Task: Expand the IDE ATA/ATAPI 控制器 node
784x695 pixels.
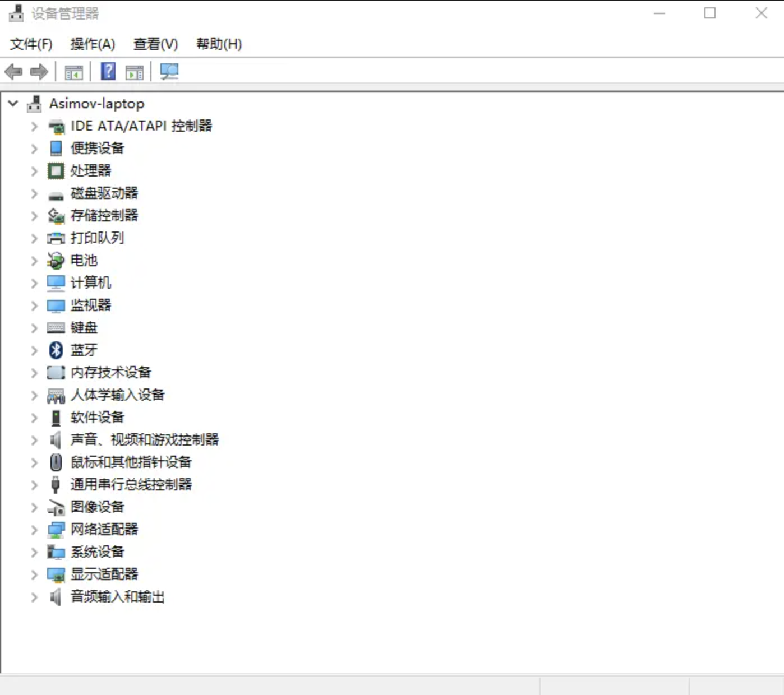Action: [x=34, y=127]
